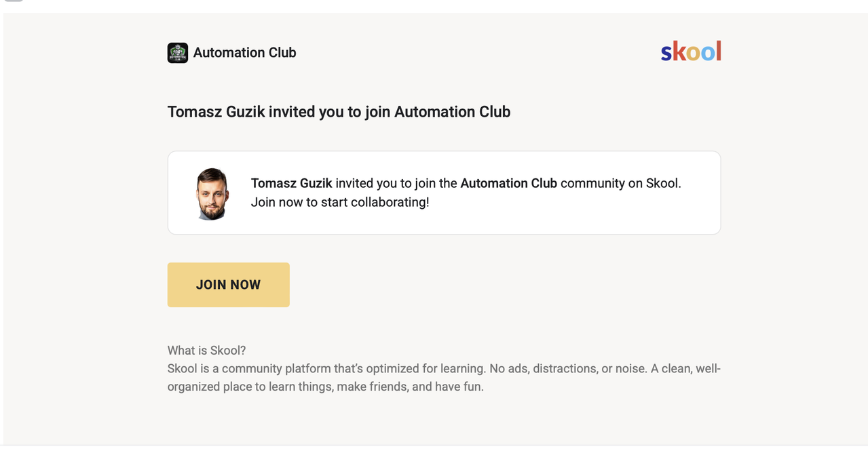Viewport: 868px width, 451px height.
Task: Click the Automation Club robot logo icon
Action: click(x=178, y=53)
